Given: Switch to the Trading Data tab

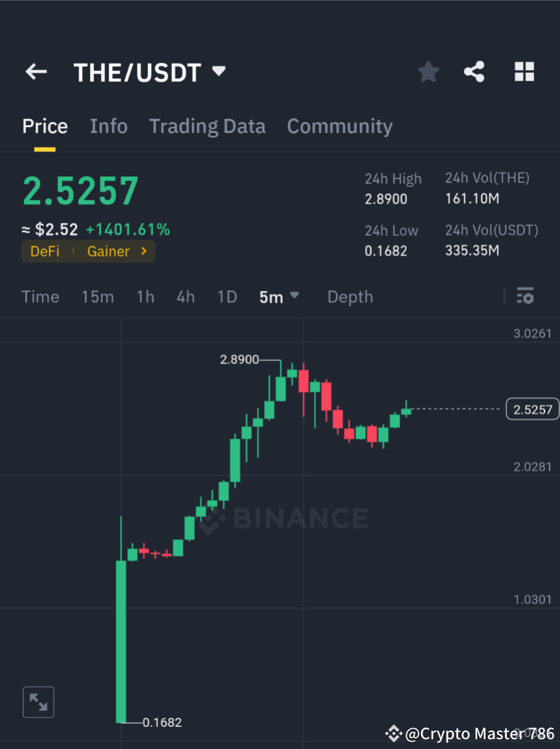Looking at the screenshot, I should (207, 126).
